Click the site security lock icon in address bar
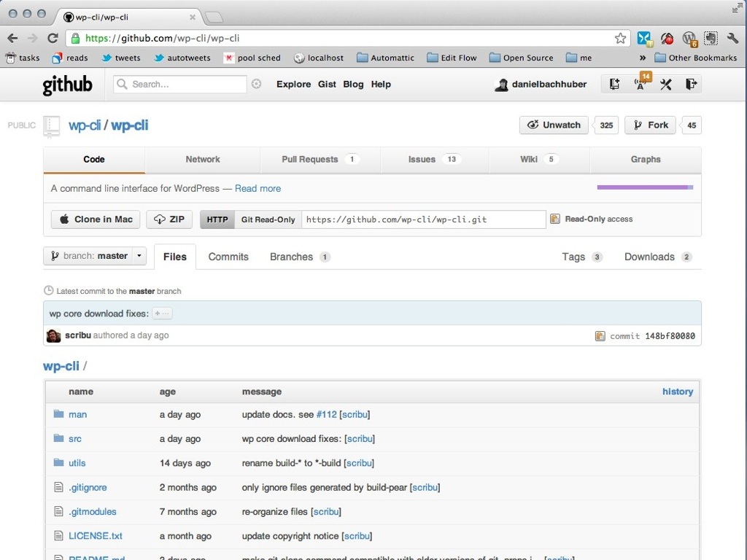The image size is (747, 560). [75, 38]
